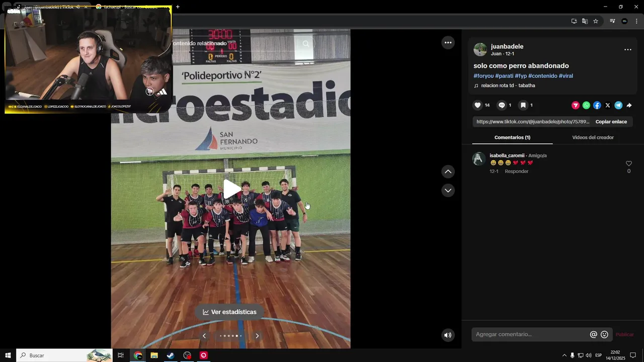Click the red repost share icon
The width and height of the screenshot is (644, 362).
pos(576,105)
